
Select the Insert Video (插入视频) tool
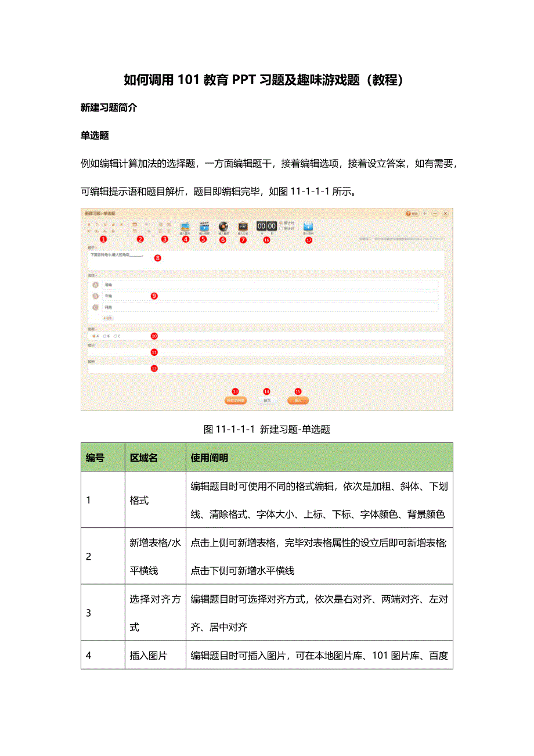click(x=204, y=226)
